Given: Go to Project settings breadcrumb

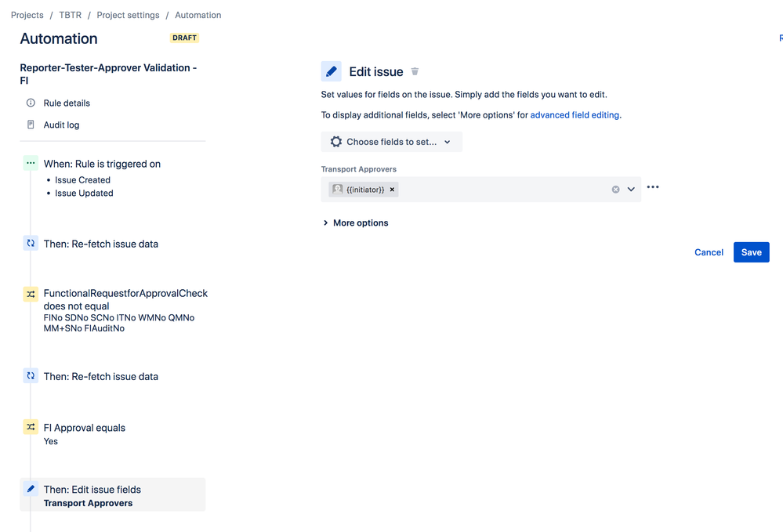Looking at the screenshot, I should (129, 15).
